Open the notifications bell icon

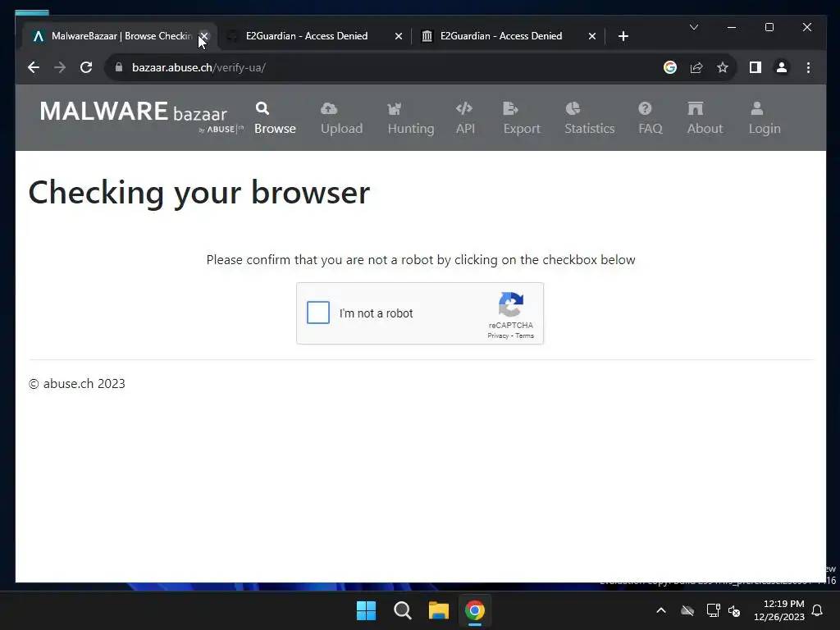coord(818,610)
